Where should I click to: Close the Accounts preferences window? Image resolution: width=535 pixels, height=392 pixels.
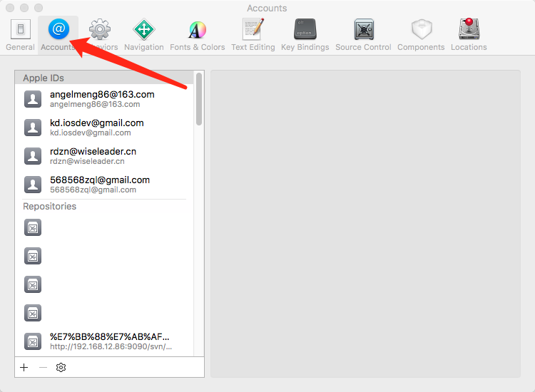(10, 8)
